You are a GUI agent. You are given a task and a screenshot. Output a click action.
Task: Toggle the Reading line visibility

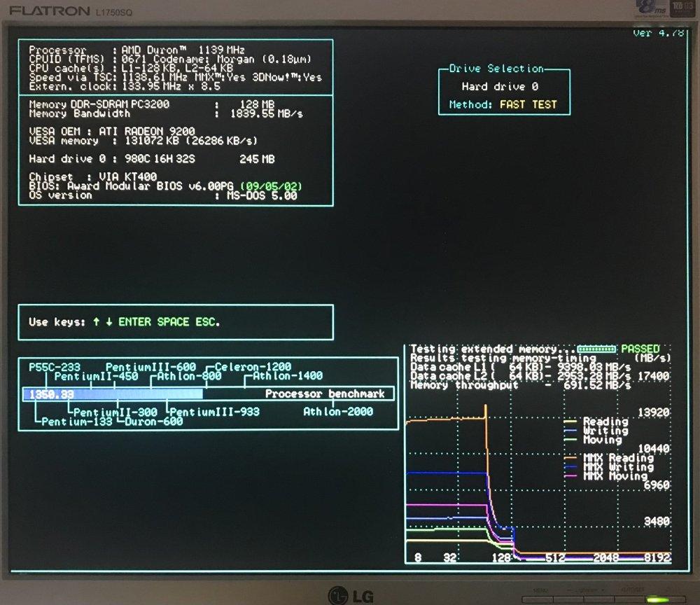(x=606, y=422)
